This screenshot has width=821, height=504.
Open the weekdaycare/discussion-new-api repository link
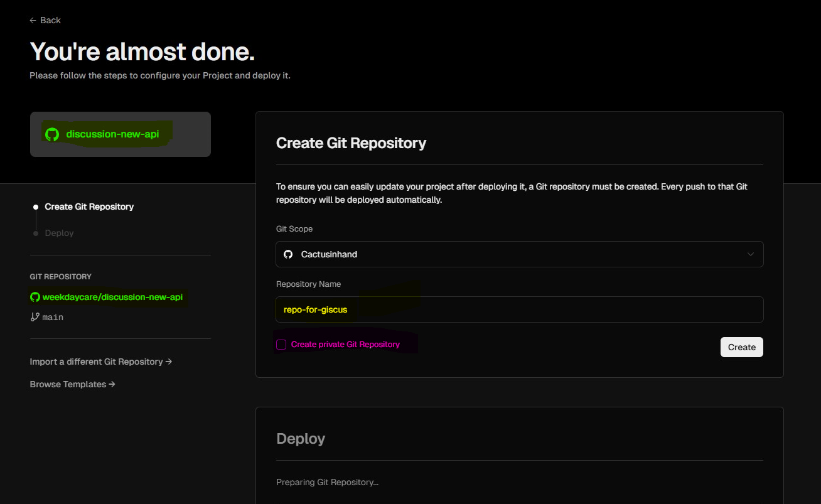pos(112,297)
